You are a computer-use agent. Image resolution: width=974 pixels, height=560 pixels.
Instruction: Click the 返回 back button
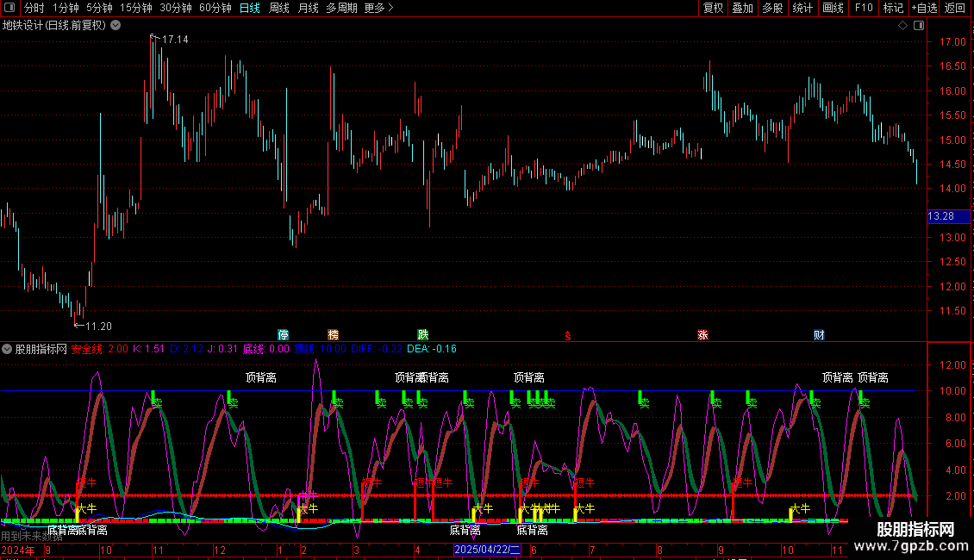pos(955,8)
